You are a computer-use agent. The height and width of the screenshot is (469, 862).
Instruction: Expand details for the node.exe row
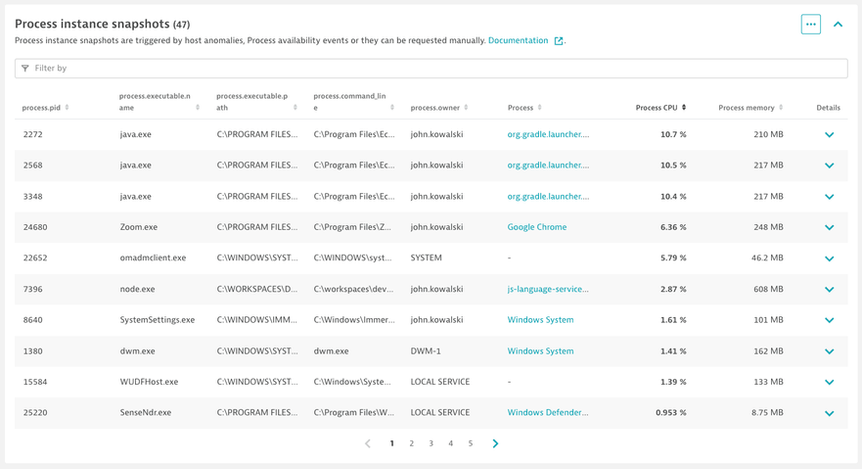(x=828, y=290)
